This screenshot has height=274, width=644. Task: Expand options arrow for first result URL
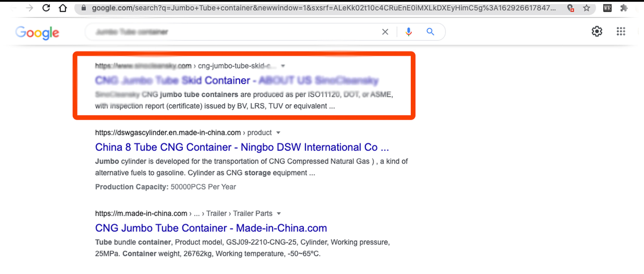coord(283,66)
